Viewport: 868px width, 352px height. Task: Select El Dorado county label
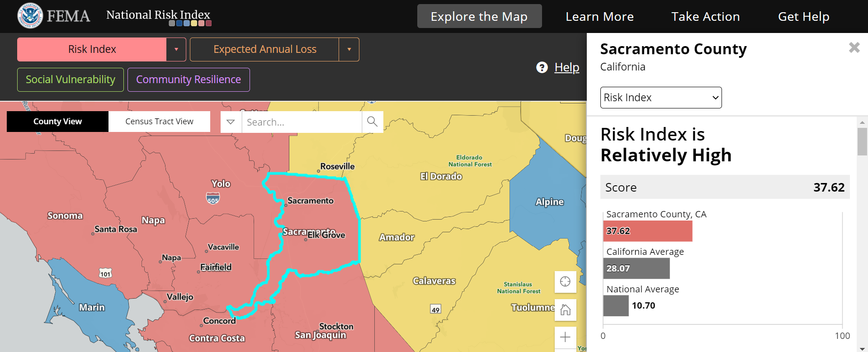tap(441, 176)
